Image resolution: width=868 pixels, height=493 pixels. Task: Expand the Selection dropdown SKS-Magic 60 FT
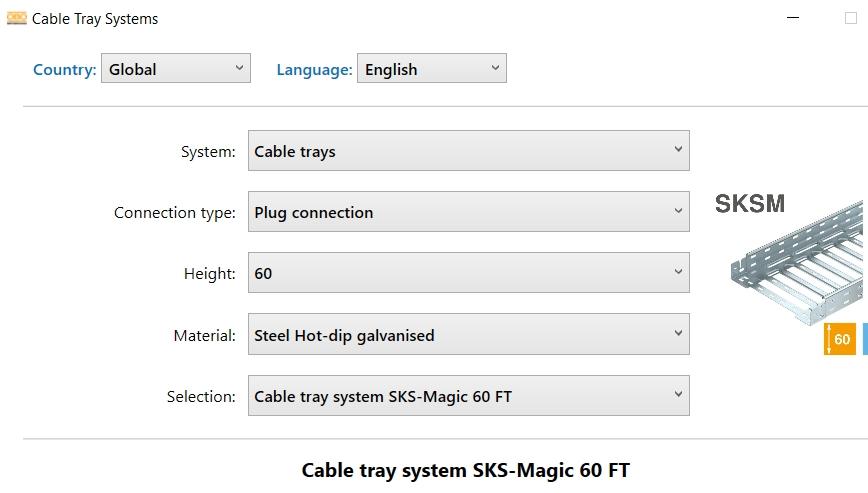(x=468, y=396)
